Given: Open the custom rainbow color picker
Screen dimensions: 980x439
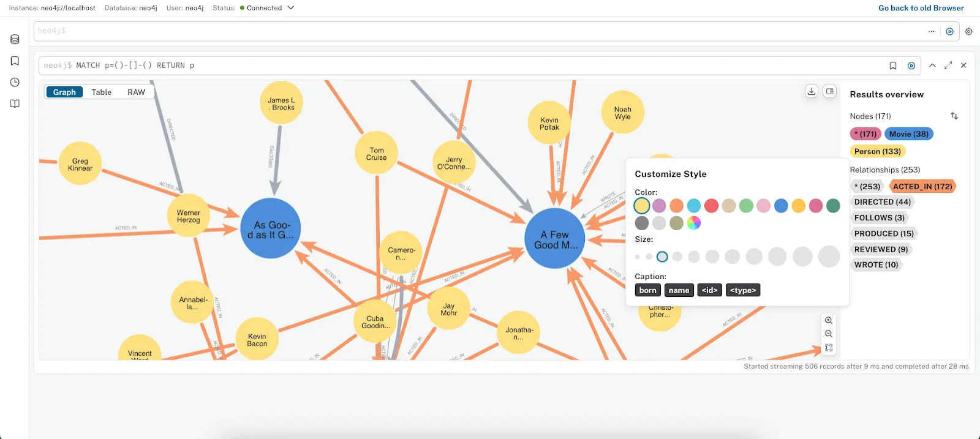Looking at the screenshot, I should point(694,223).
